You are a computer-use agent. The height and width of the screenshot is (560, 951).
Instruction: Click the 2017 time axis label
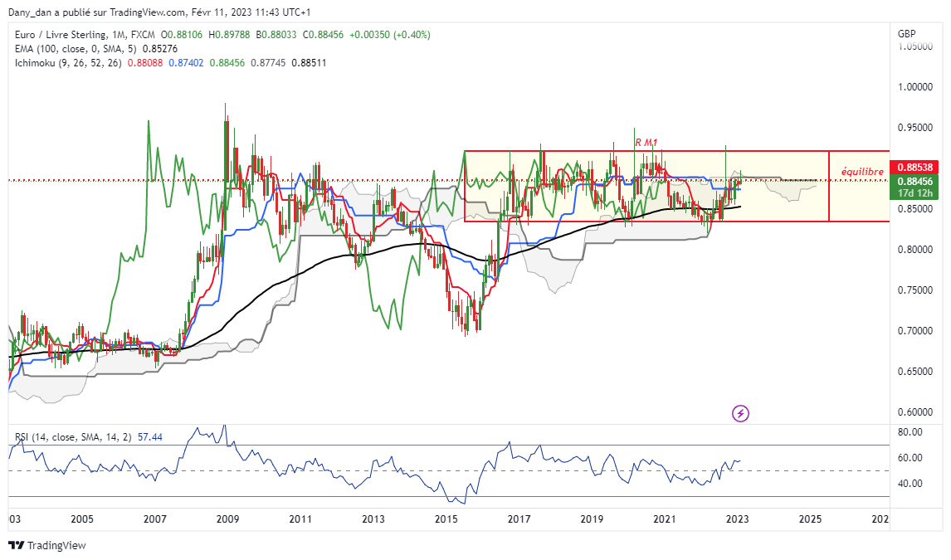519,519
